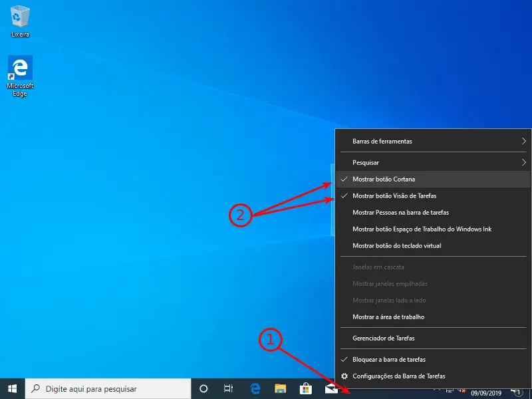Expand the Pesquisar submenu
Screen dimensions: 532x399
point(434,162)
